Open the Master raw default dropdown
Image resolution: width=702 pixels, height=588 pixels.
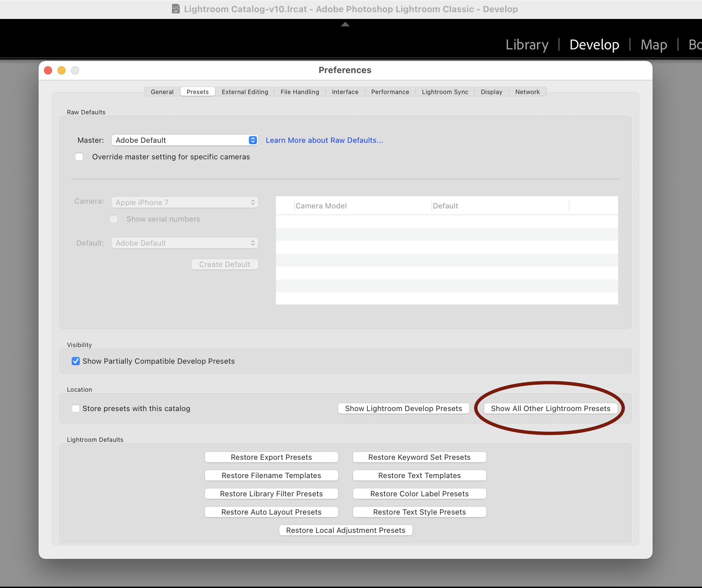(185, 140)
